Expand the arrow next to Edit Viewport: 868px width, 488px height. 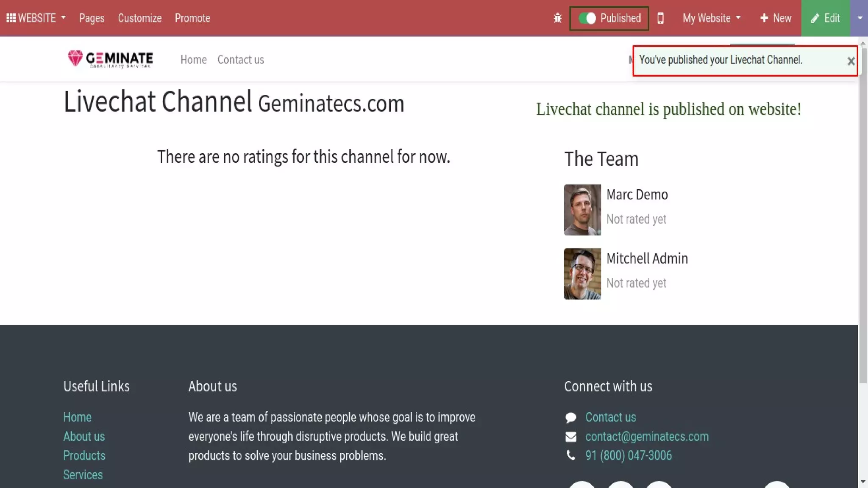(860, 18)
